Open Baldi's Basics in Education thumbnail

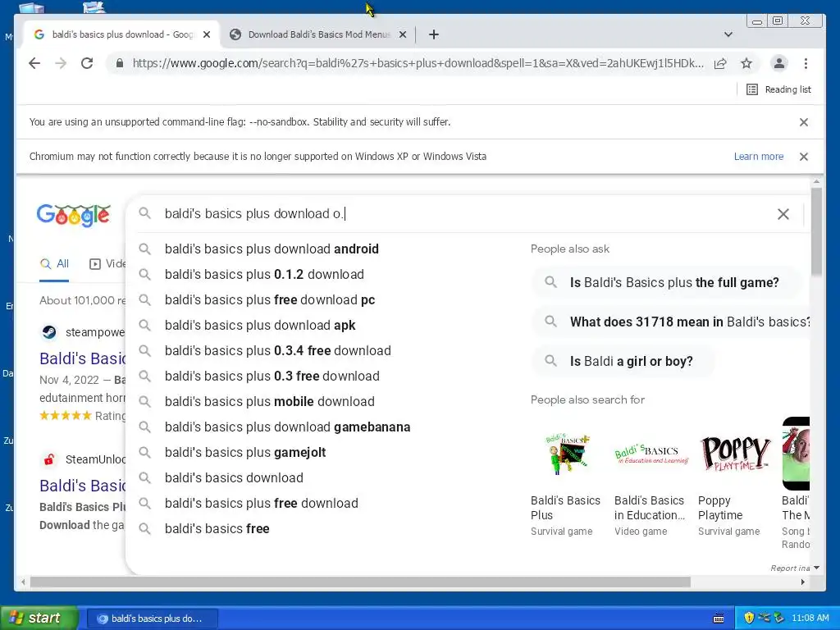pos(650,453)
